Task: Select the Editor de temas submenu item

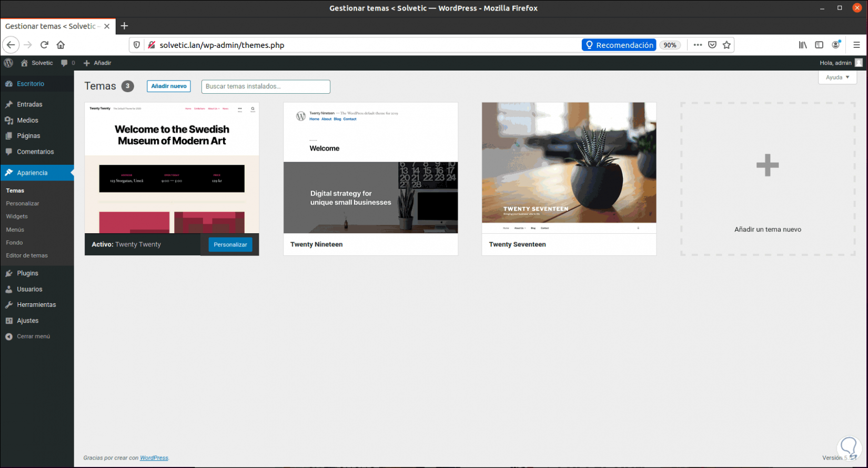Action: coord(27,256)
